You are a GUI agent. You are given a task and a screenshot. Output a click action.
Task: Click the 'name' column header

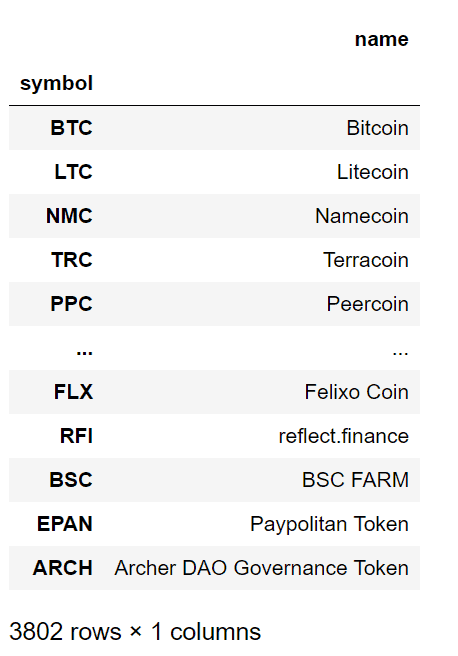[x=381, y=40]
